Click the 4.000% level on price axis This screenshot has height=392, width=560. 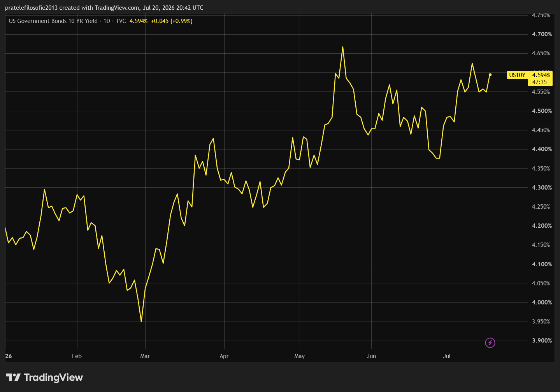coord(542,302)
